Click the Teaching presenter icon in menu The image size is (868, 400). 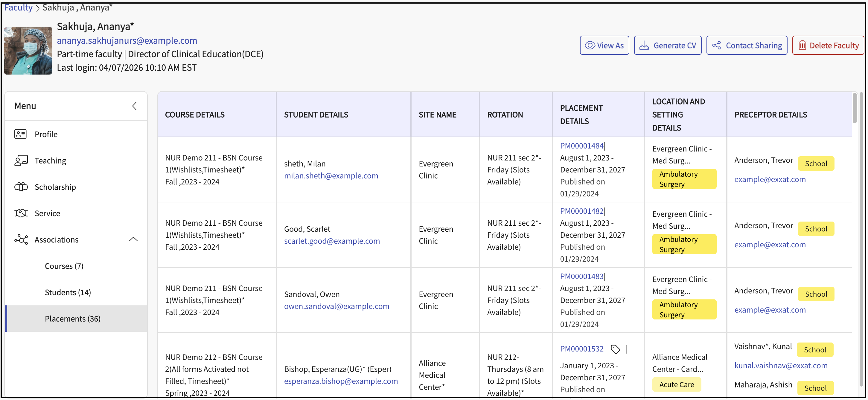pyautogui.click(x=21, y=160)
